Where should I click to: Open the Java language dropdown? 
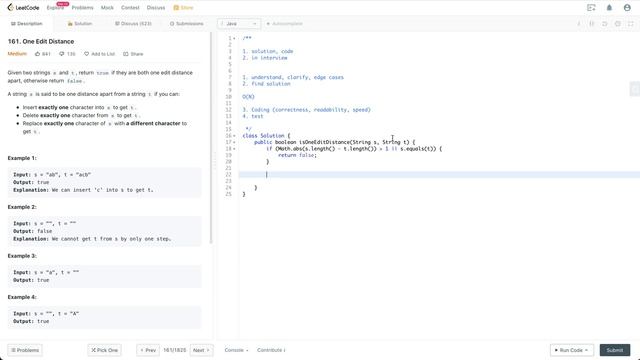(x=239, y=24)
